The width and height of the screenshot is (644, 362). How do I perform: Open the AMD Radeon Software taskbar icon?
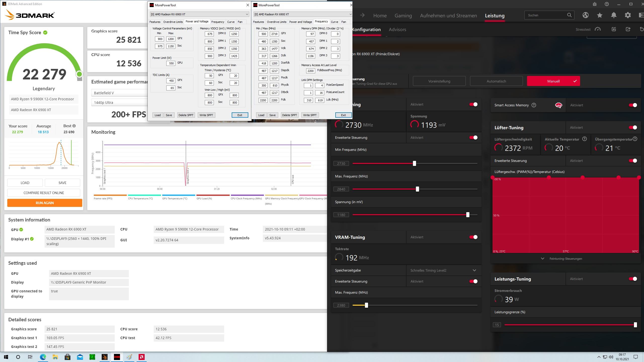click(x=142, y=357)
